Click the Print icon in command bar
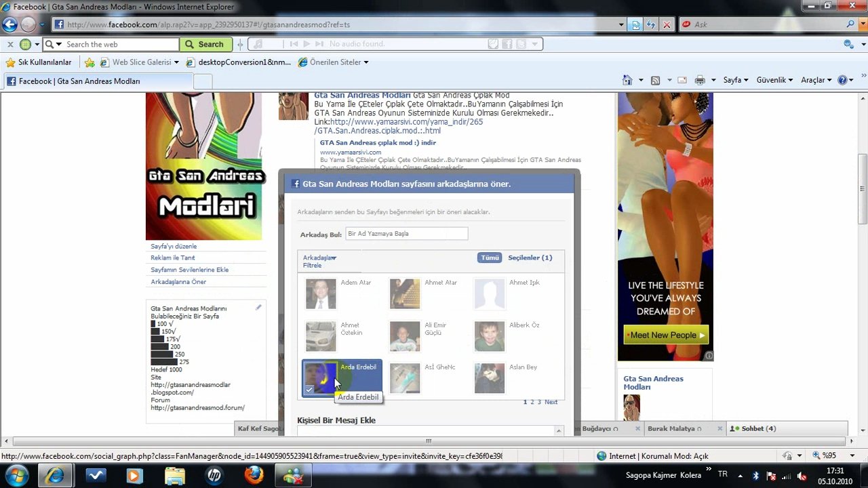This screenshot has width=868, height=488. 700,80
